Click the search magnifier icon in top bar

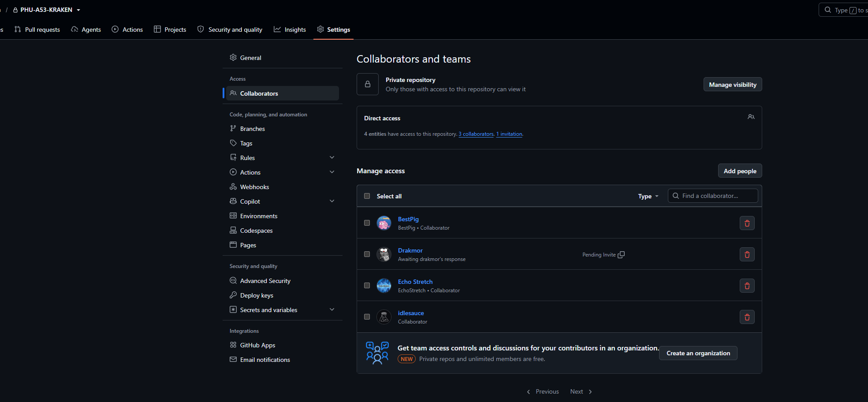pyautogui.click(x=828, y=10)
